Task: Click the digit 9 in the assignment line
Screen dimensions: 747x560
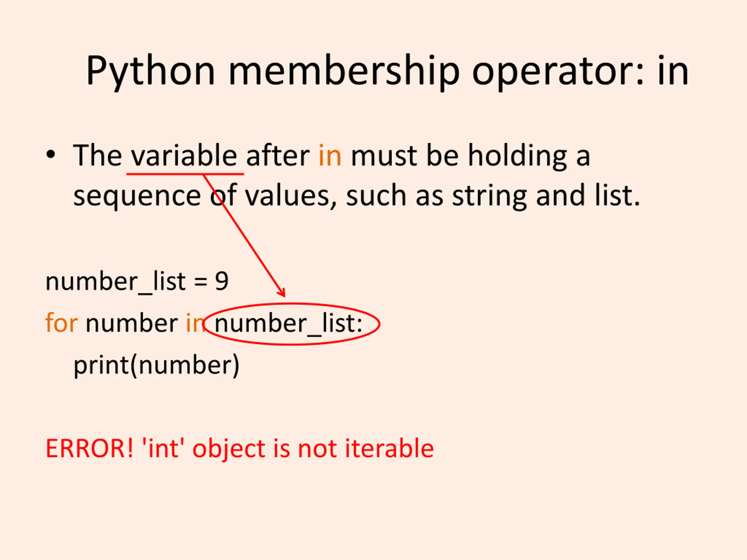Action: pyautogui.click(x=221, y=281)
